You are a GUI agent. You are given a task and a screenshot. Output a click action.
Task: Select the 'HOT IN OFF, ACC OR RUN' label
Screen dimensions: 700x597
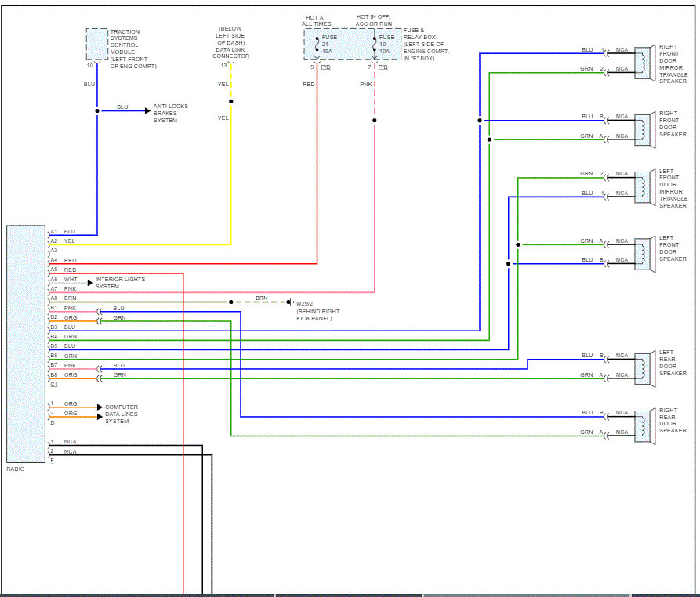click(374, 20)
